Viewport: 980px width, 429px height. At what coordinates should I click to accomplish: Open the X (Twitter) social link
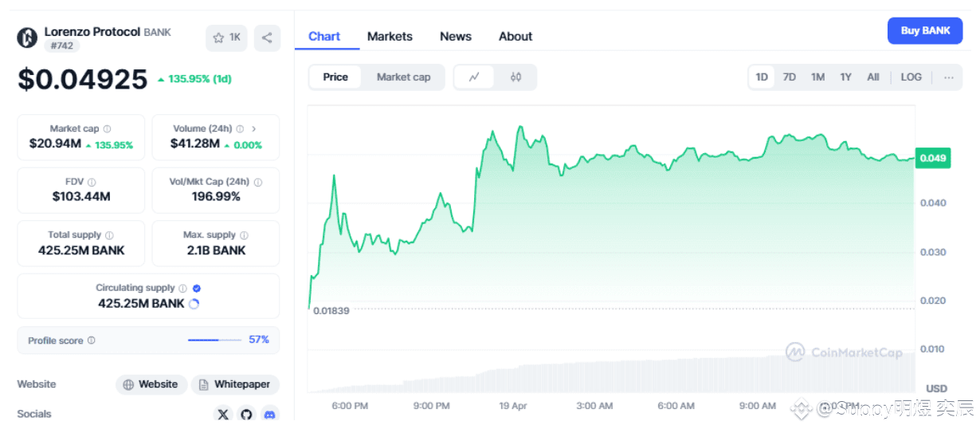coord(223,414)
